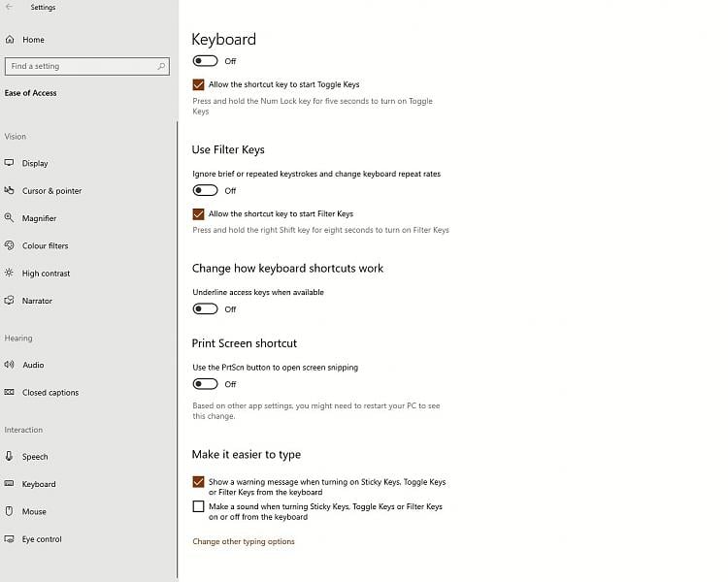728x582 pixels.
Task: Check Make a sound when turning Sticky Keys
Action: click(198, 506)
